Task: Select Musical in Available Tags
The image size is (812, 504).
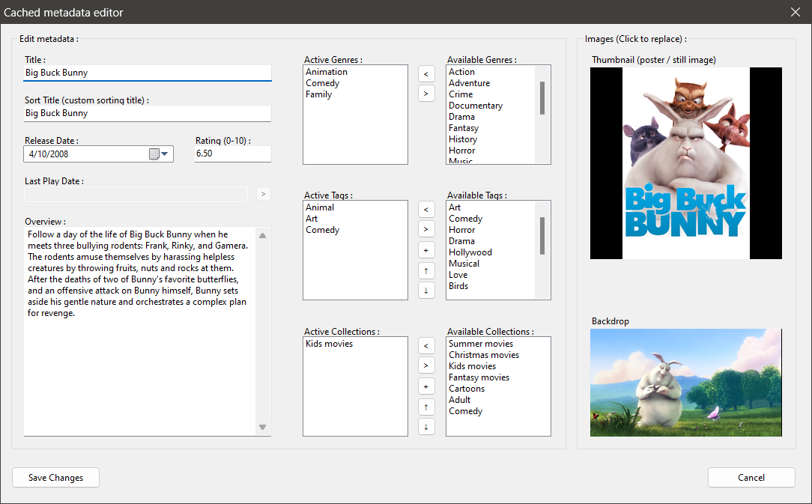Action: tap(464, 264)
